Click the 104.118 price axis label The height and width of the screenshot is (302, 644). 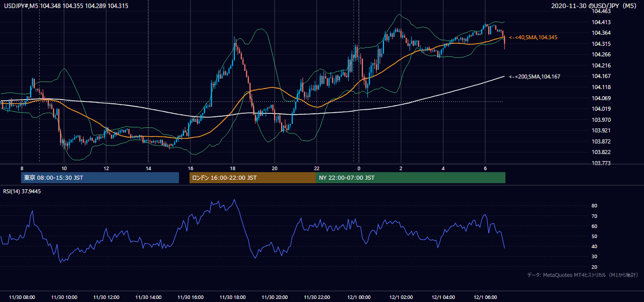click(602, 87)
